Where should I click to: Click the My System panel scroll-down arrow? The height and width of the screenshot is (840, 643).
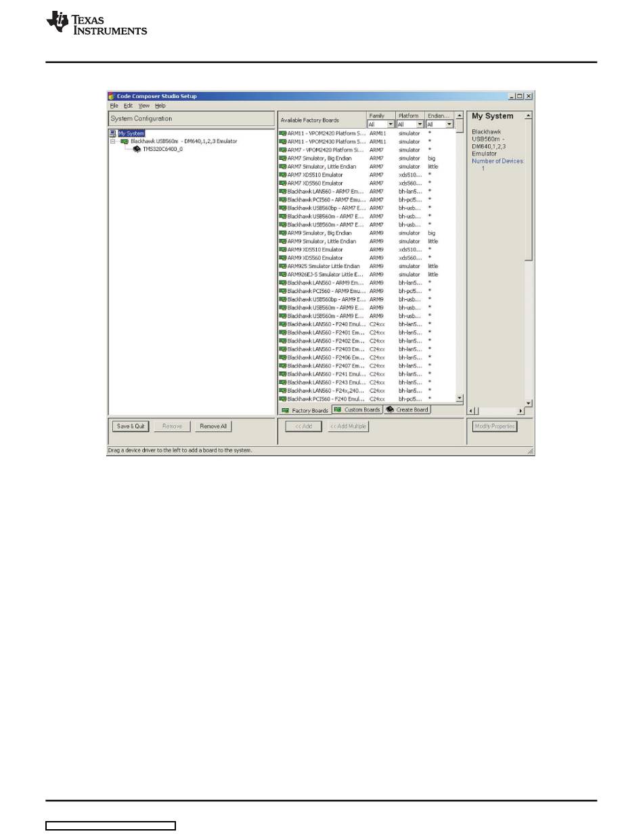529,403
